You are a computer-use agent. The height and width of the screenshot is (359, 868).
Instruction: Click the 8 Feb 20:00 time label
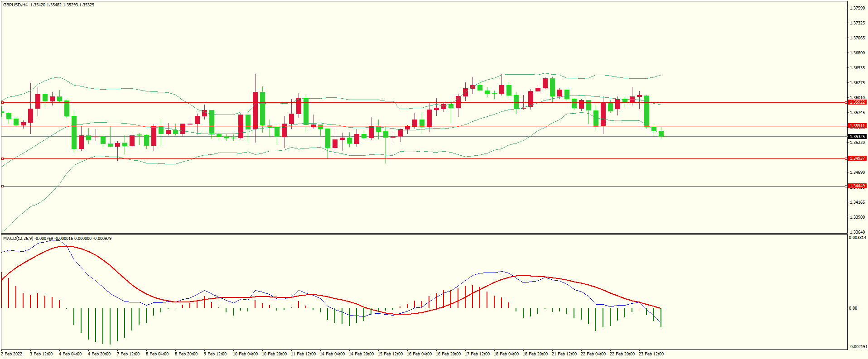coord(186,354)
